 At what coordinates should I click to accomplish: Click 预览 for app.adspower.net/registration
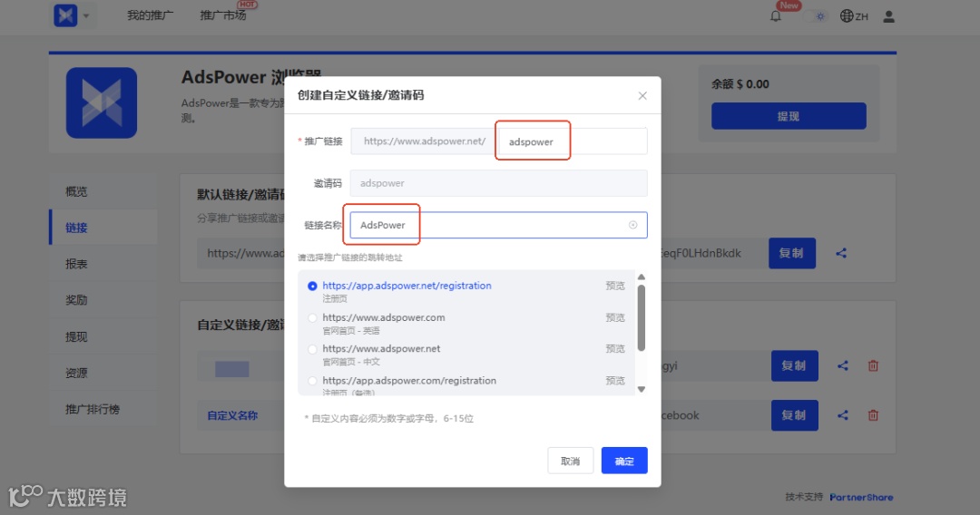[615, 286]
